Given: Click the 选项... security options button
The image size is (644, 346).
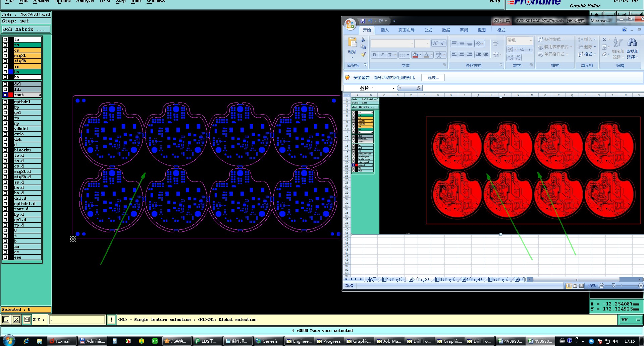Looking at the screenshot, I should [x=433, y=78].
